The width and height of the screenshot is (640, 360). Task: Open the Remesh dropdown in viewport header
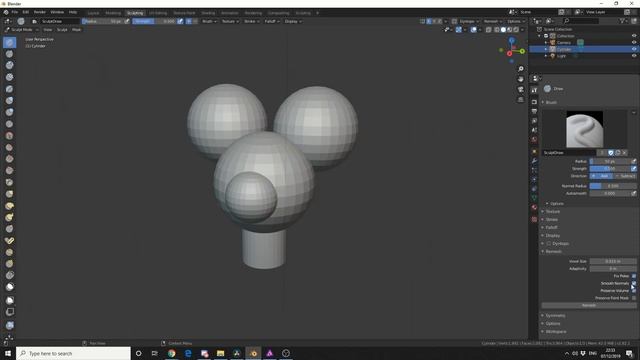coord(493,21)
